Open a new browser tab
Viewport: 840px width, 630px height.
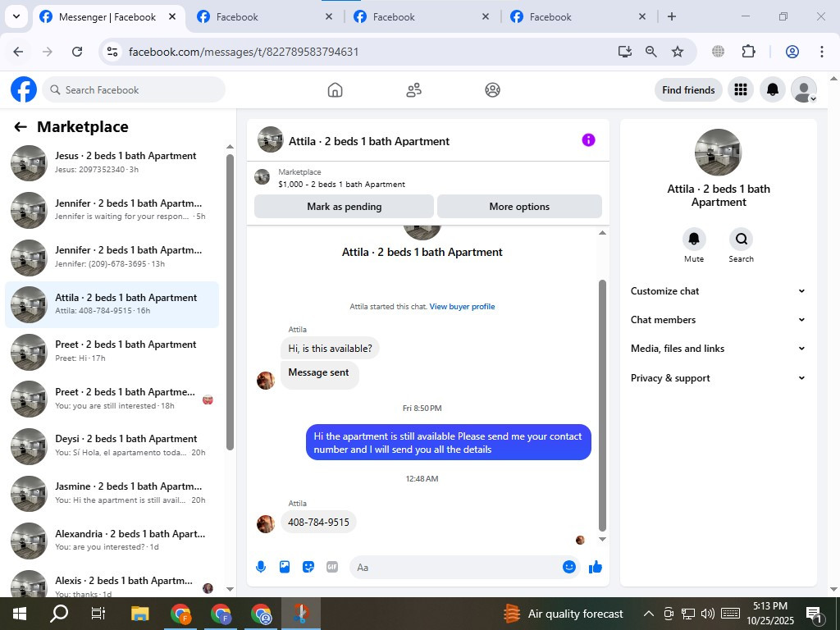[671, 16]
